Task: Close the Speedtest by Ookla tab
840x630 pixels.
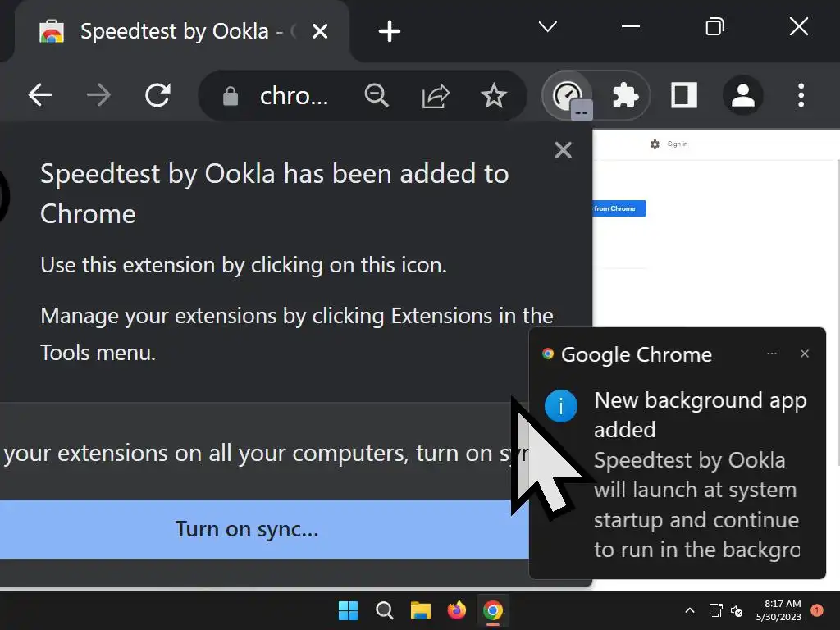Action: (x=320, y=31)
